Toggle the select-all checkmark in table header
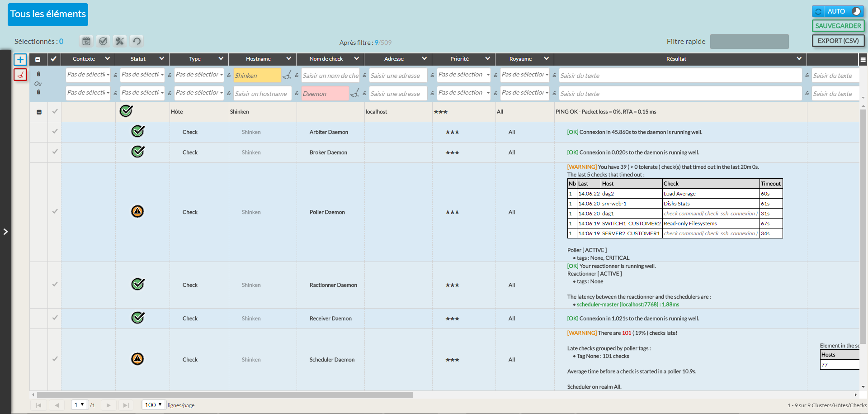 [x=54, y=59]
